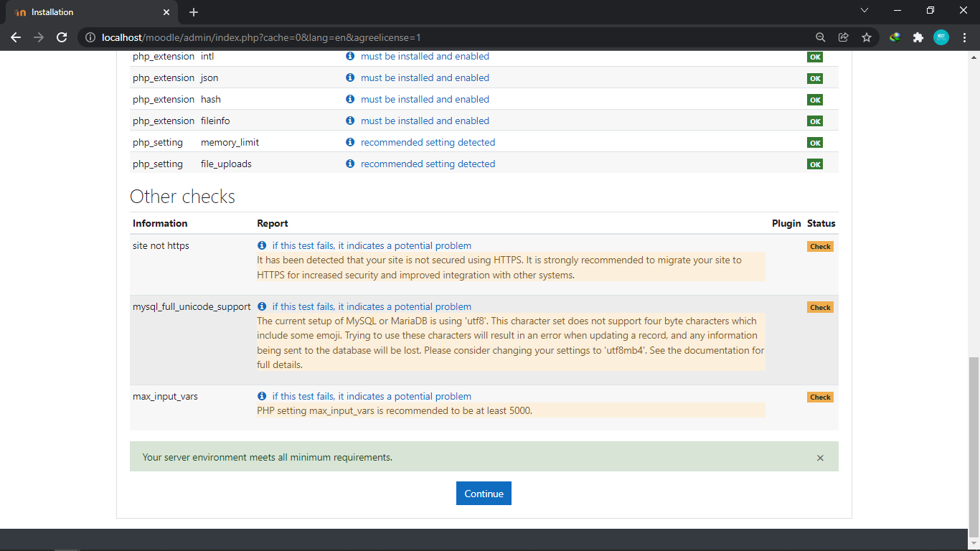
Task: Select the Installation browser tab
Action: tap(92, 12)
